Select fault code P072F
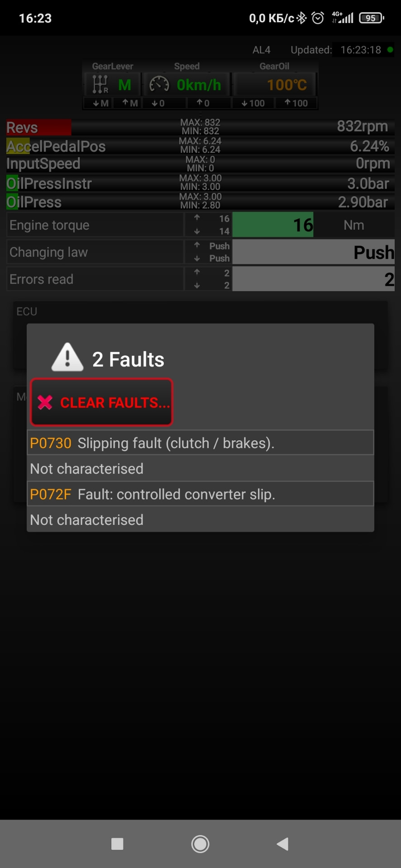 coord(50,494)
